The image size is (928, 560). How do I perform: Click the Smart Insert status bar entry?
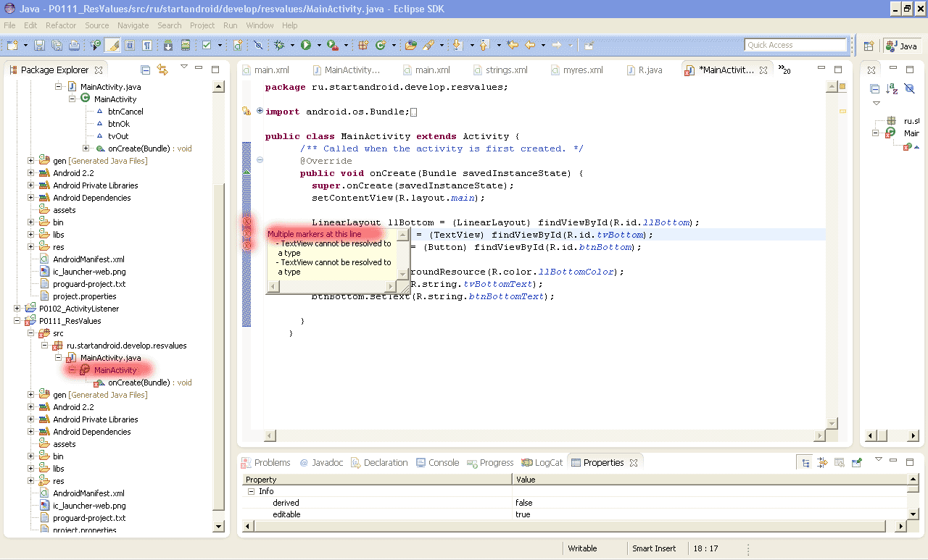(654, 548)
